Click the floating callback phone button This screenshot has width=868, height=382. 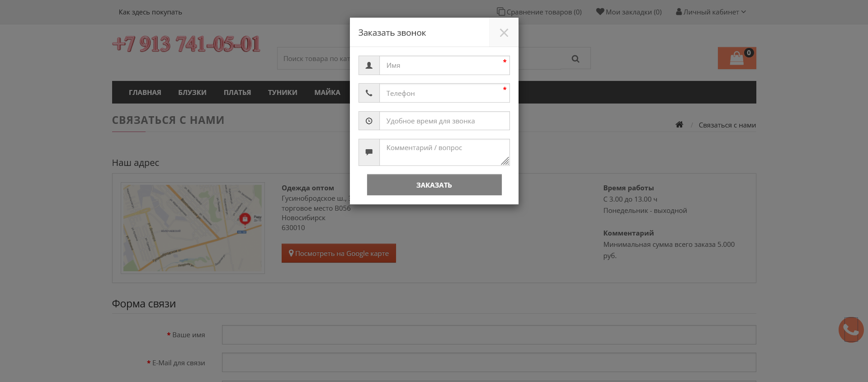(851, 330)
